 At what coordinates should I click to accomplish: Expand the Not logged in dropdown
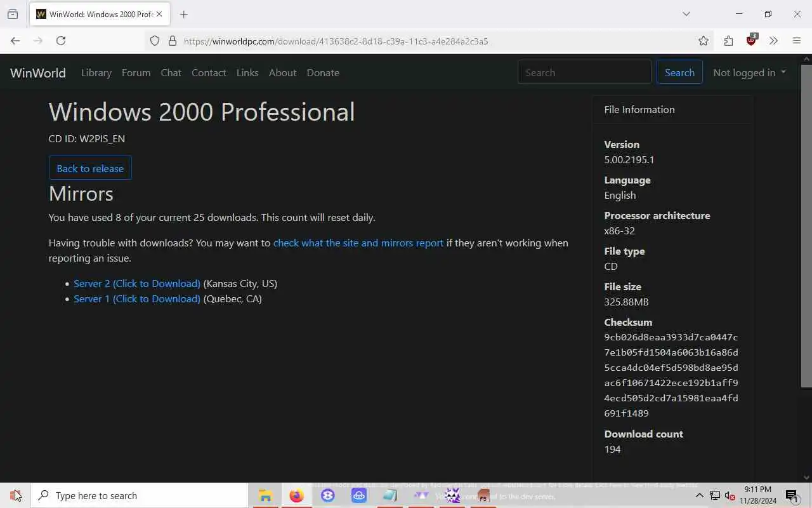(x=750, y=72)
